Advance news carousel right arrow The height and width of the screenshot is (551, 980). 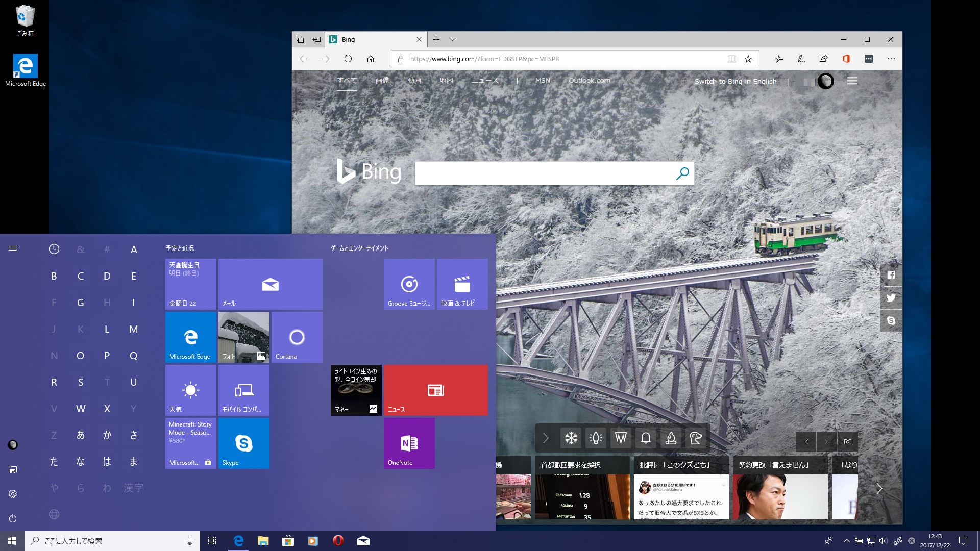tap(879, 489)
